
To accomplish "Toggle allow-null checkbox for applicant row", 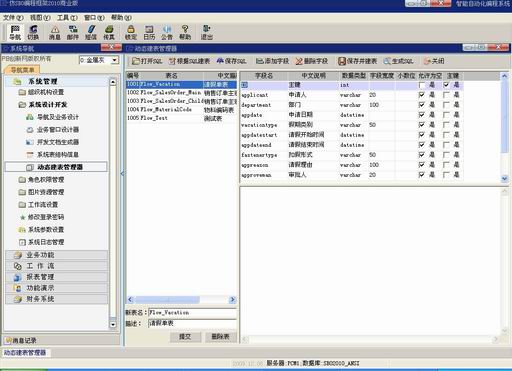I will point(422,95).
